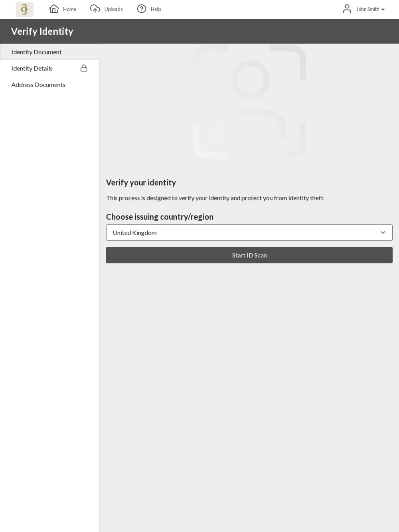The height and width of the screenshot is (532, 399).
Task: Open the United Kingdom country selector
Action: click(249, 233)
